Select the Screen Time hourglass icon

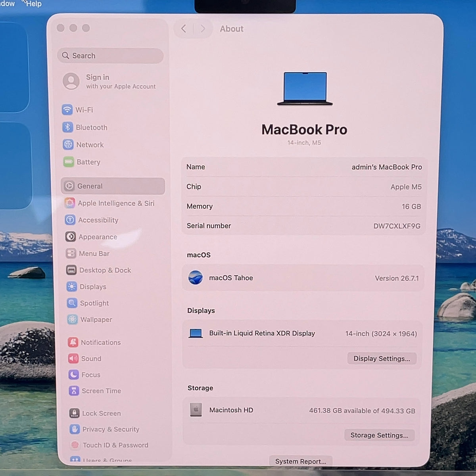[x=74, y=391]
